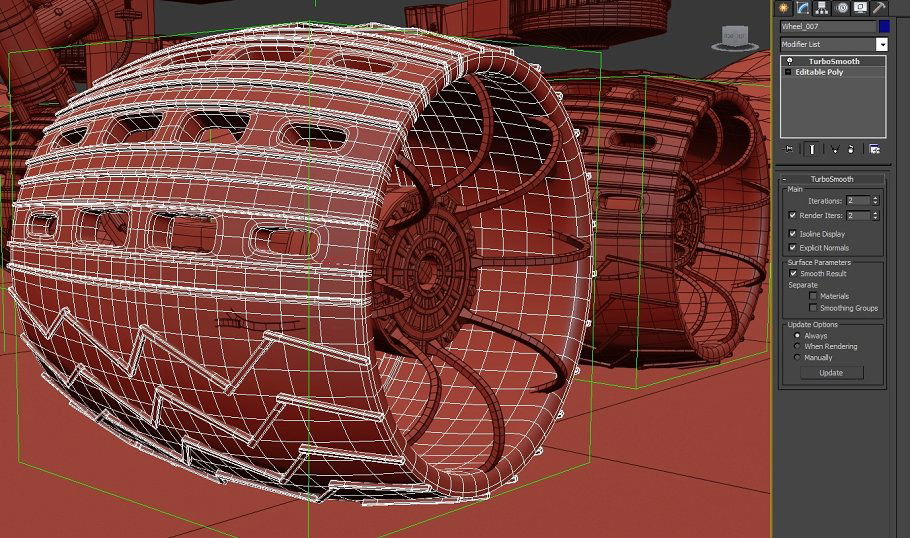Open the Modifier List dropdown
The width and height of the screenshot is (910, 538).
point(882,45)
